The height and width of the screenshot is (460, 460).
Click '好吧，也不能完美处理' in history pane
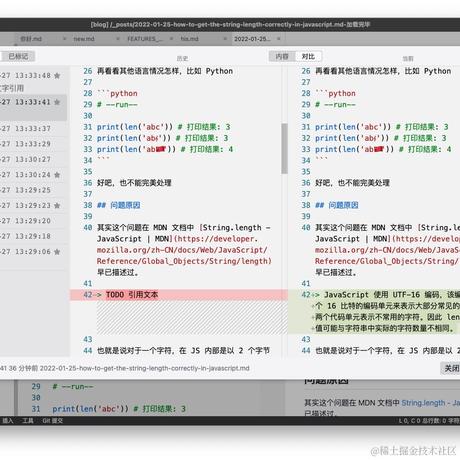click(x=134, y=183)
